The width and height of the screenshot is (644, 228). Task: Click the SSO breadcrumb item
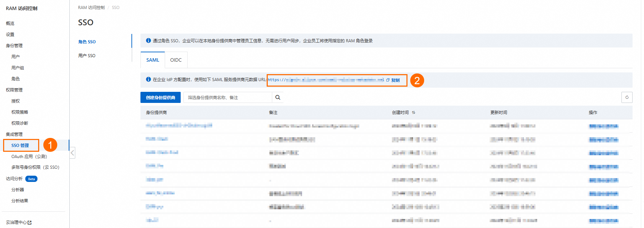115,8
